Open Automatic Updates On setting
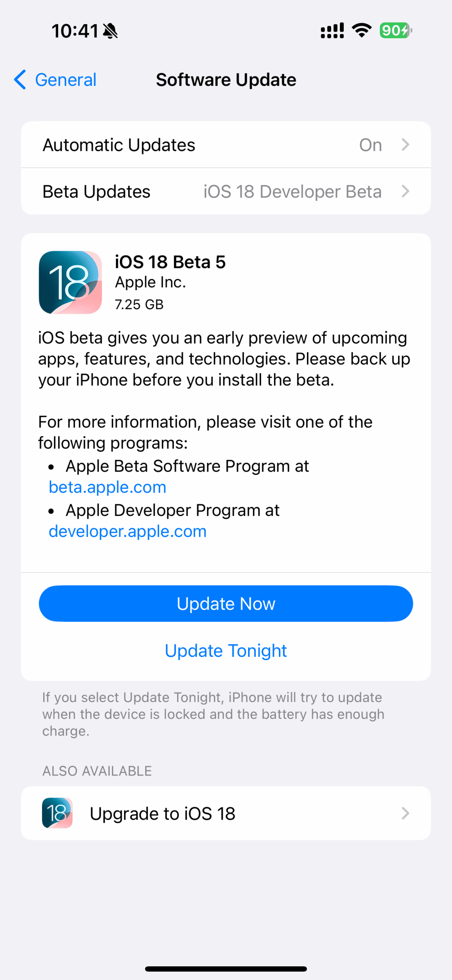This screenshot has height=980, width=452. pos(226,145)
